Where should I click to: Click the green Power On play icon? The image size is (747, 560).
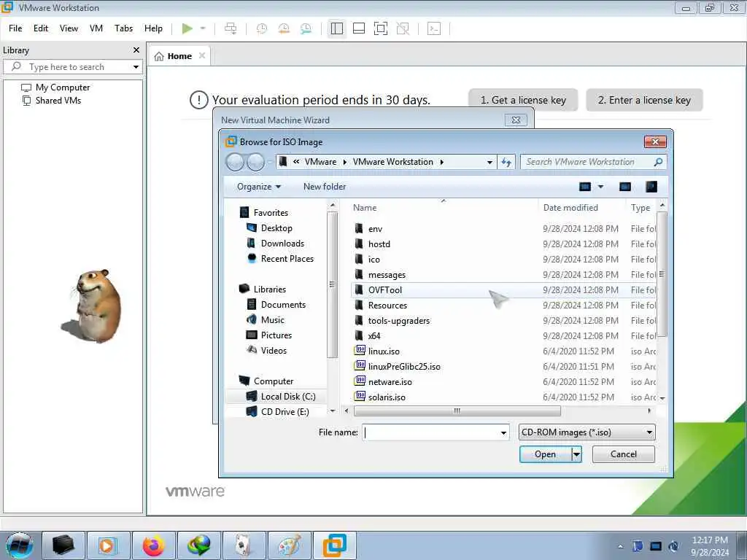click(187, 28)
